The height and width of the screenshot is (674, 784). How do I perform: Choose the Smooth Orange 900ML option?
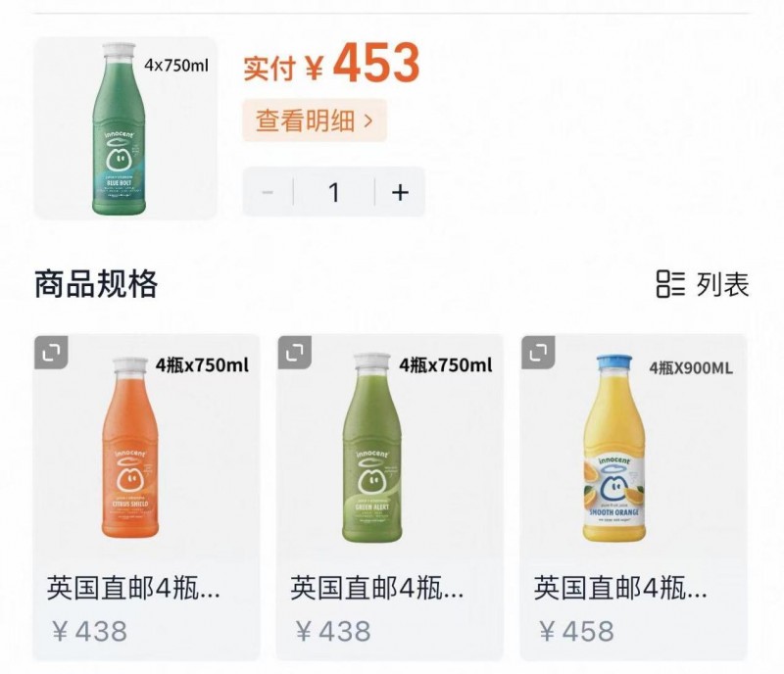pos(614,449)
